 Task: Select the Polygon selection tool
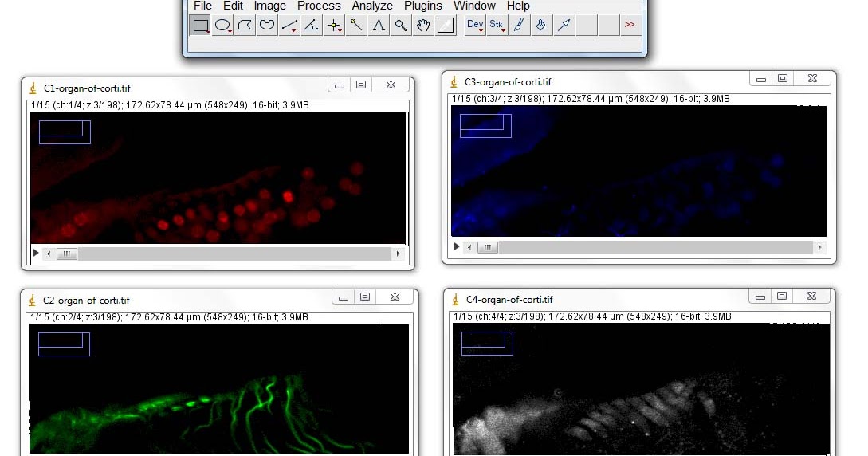pos(245,25)
